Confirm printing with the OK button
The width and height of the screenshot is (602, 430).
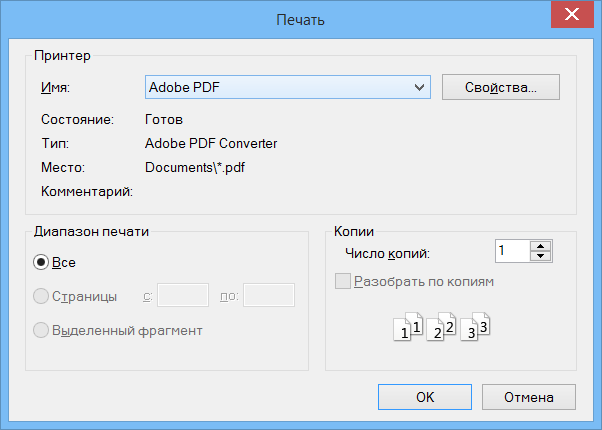pos(425,397)
